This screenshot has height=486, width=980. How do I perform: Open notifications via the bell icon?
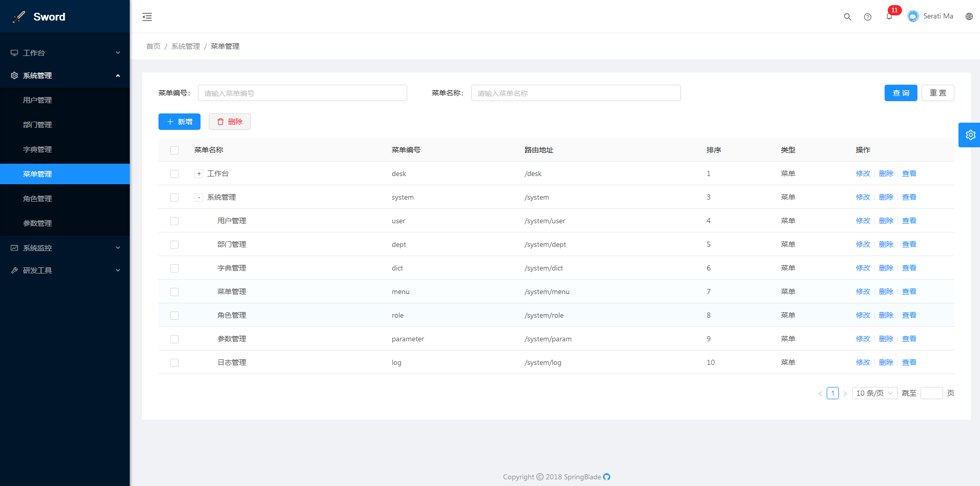tap(889, 16)
